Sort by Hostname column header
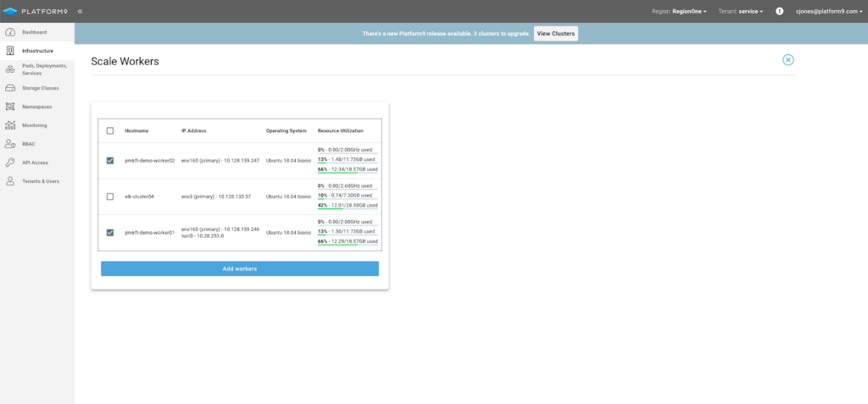Screen dimensions: 868x404 pyautogui.click(x=136, y=130)
